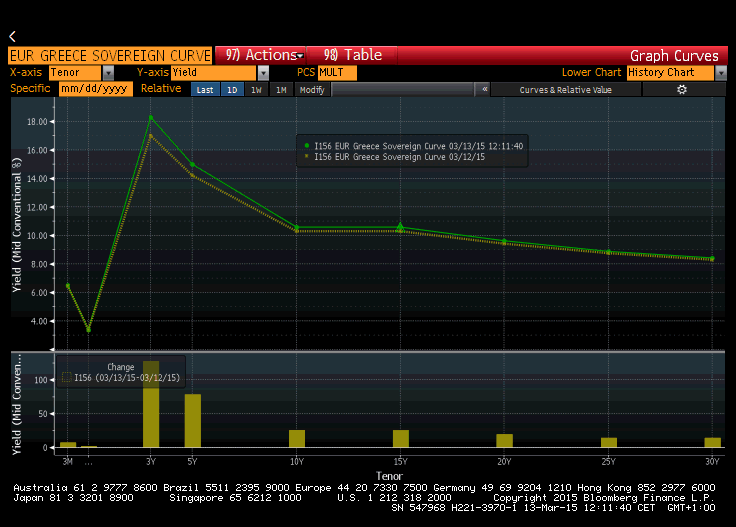Click the EUR GREECE SOVEREIGN CURVE title
The image size is (736, 527).
pyautogui.click(x=110, y=55)
